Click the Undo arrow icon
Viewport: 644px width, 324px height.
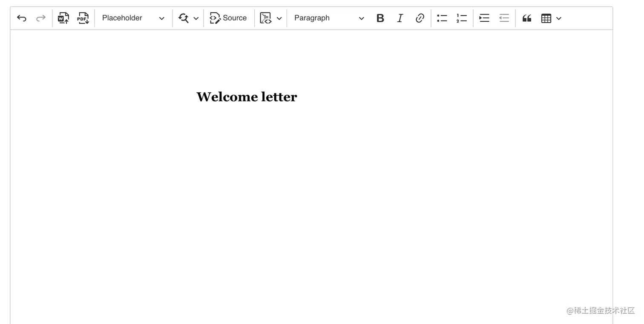coord(21,18)
